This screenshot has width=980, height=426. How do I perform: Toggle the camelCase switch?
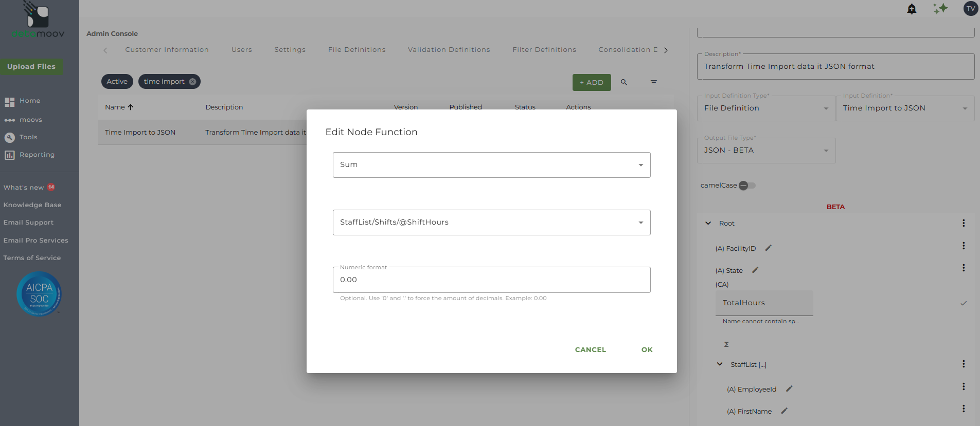pyautogui.click(x=747, y=186)
